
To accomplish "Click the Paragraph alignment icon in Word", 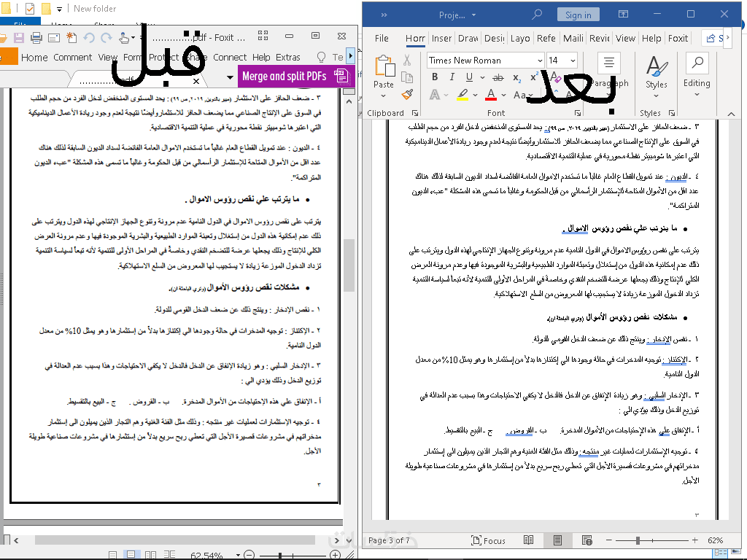I will pyautogui.click(x=608, y=63).
